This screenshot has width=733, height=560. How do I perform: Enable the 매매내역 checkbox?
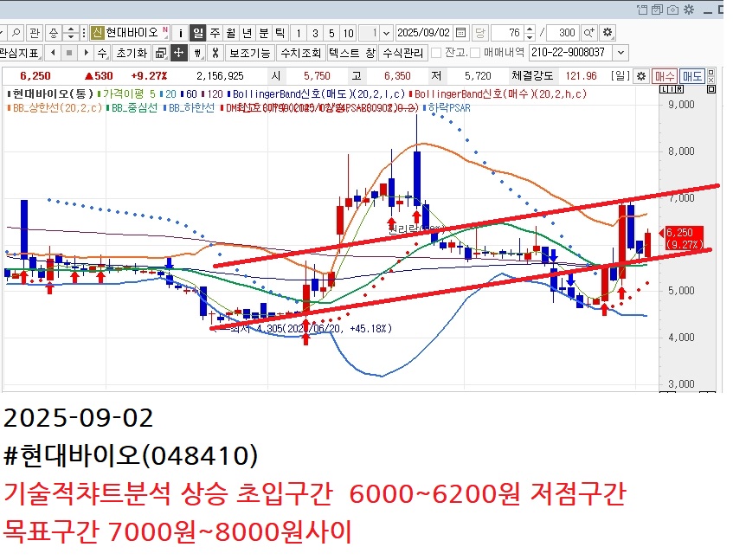pos(475,53)
